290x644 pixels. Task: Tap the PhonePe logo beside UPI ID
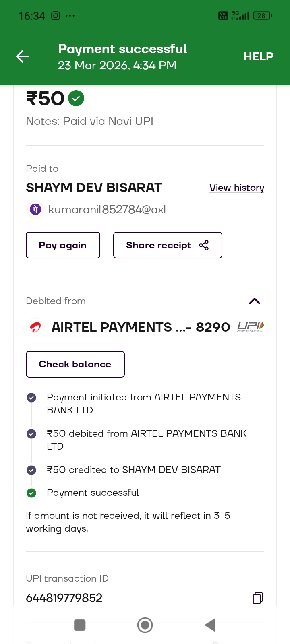tap(35, 210)
